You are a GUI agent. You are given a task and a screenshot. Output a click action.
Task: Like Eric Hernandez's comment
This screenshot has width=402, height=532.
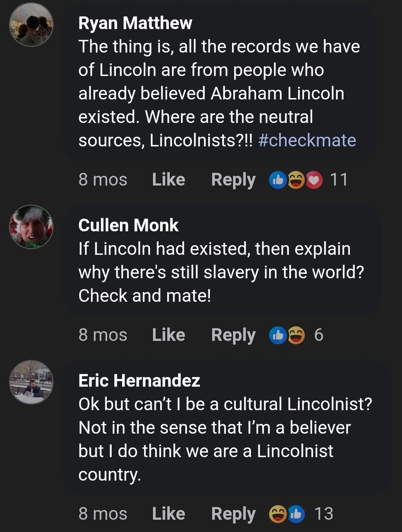pos(168,514)
